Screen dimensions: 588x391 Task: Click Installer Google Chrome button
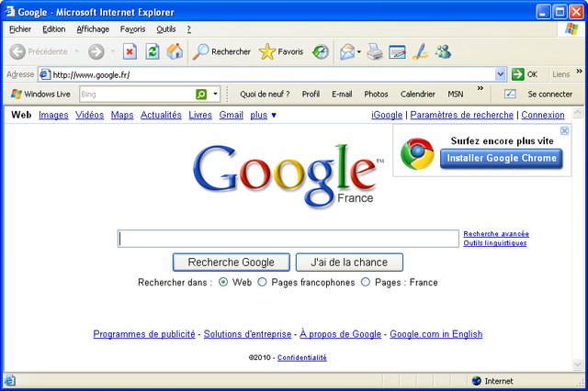tap(502, 158)
